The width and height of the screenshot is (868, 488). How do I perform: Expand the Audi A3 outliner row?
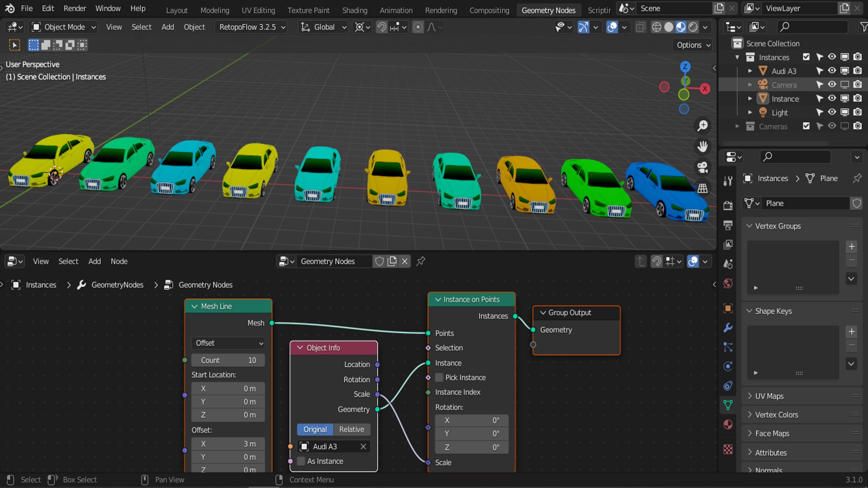pos(750,71)
